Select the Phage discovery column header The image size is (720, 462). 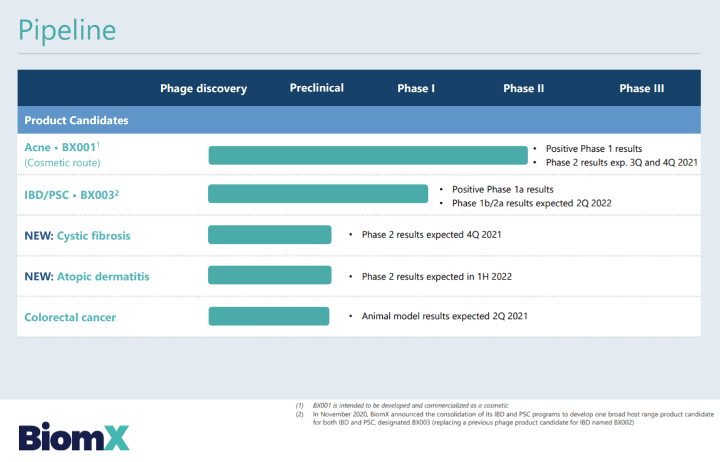tap(203, 88)
